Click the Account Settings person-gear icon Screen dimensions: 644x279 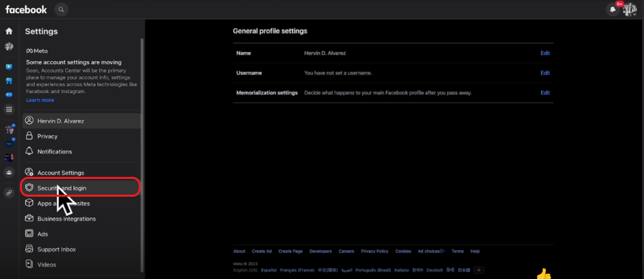pos(29,172)
